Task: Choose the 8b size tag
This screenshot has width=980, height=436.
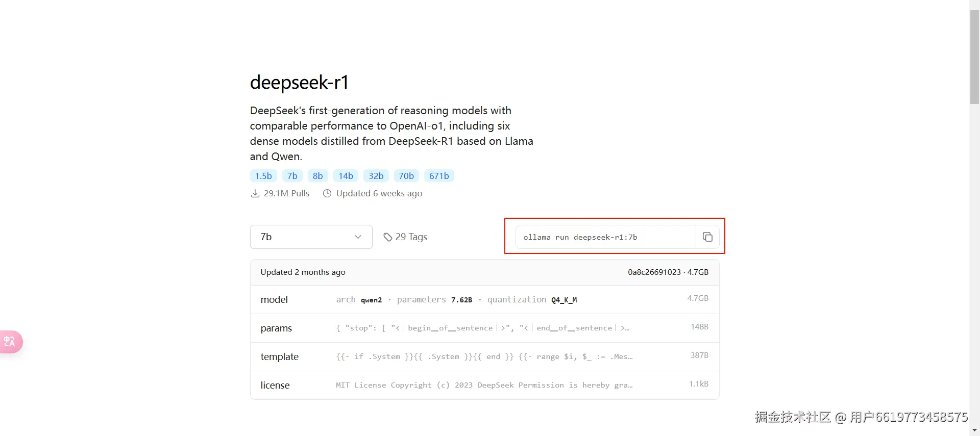Action: pyautogui.click(x=317, y=176)
